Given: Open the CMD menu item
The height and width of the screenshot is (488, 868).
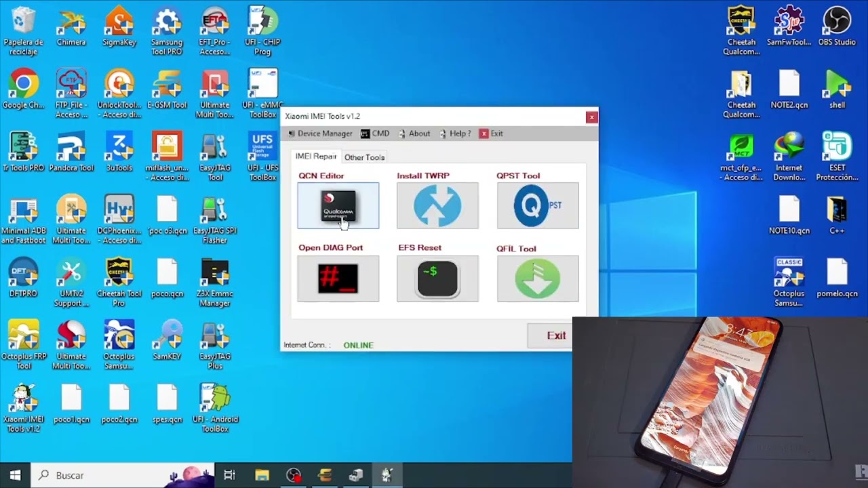Looking at the screenshot, I should click(x=375, y=134).
